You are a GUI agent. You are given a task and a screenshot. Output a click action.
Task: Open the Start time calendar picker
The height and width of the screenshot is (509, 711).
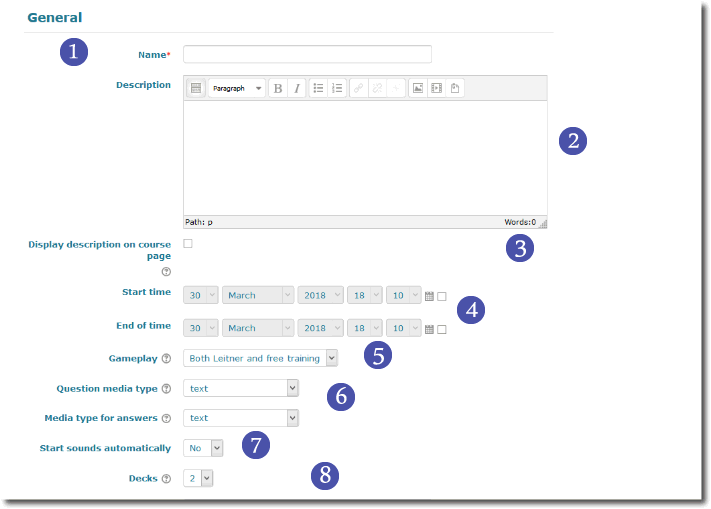pyautogui.click(x=429, y=297)
